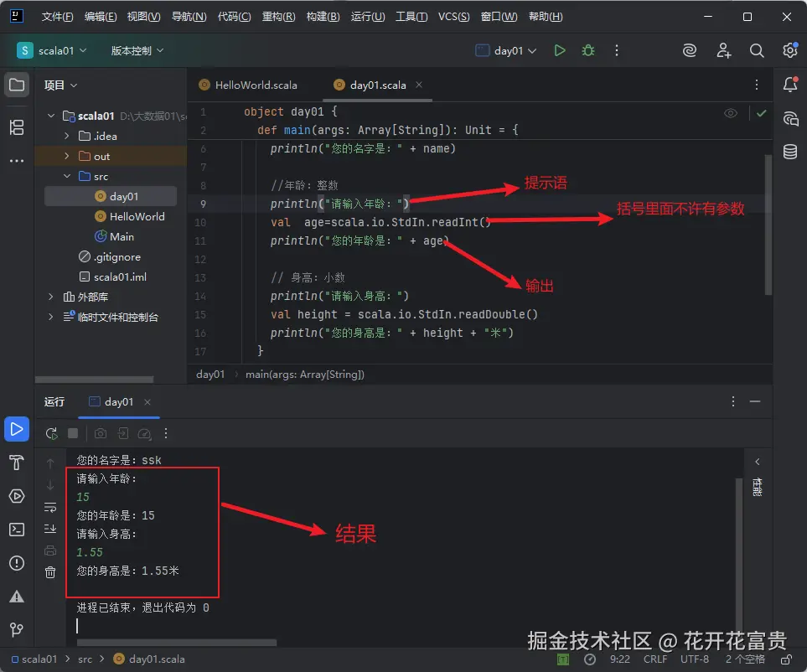Viewport: 807px width, 672px height.
Task: Open the AI assistant swirl icon in toolbar
Action: pos(689,50)
